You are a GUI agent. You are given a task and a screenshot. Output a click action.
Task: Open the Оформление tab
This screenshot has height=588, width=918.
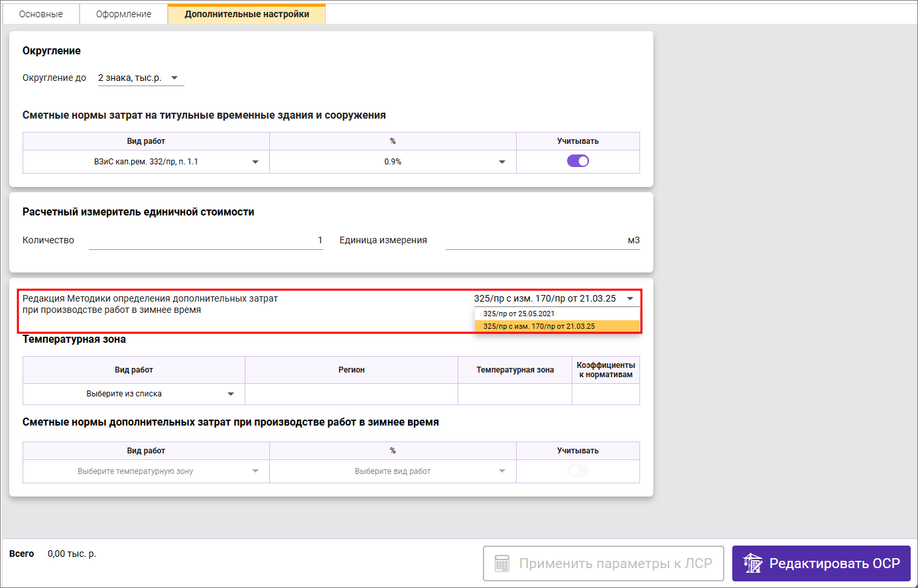click(x=123, y=14)
